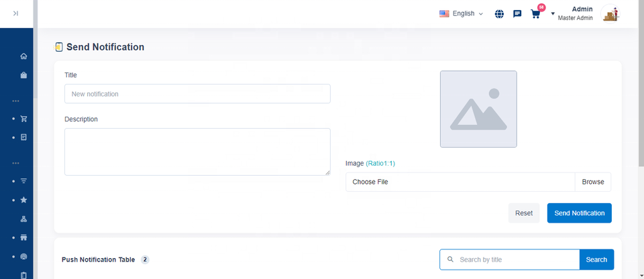This screenshot has width=644, height=279.
Task: Open the chat messages icon in the header
Action: tap(517, 13)
